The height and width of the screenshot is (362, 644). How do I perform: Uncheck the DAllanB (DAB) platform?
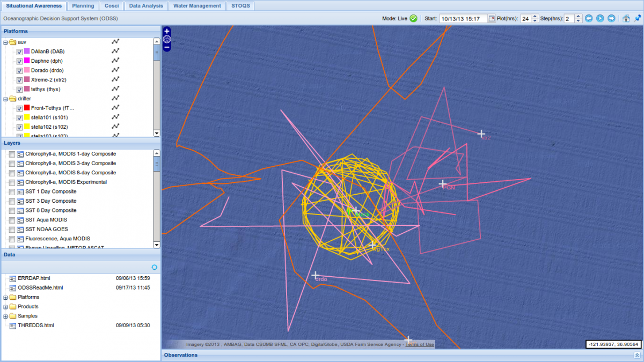pos(20,52)
